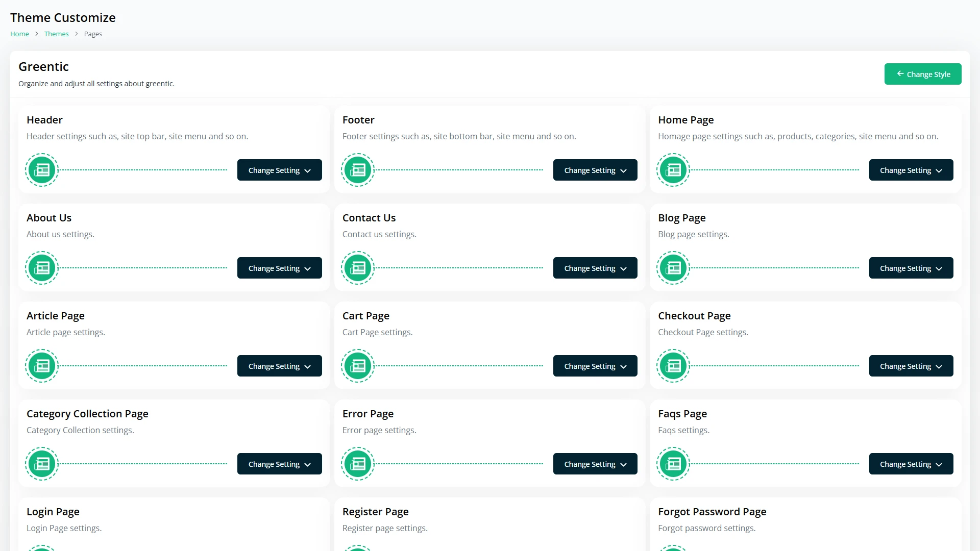Click the Register Page card title
The image size is (980, 551).
pos(376,512)
